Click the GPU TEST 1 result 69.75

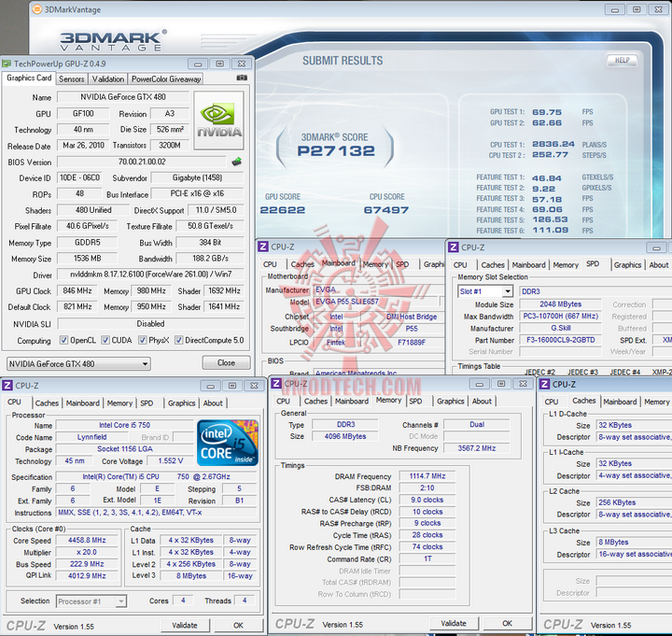click(547, 112)
